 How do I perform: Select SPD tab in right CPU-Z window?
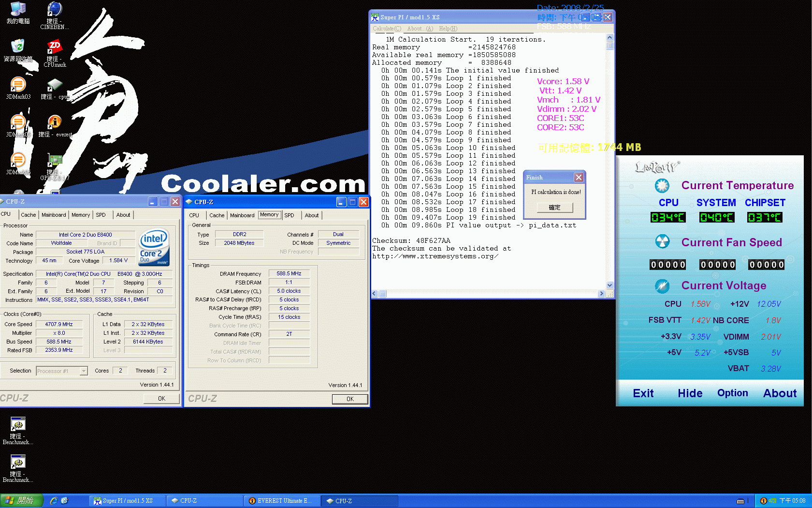point(289,215)
